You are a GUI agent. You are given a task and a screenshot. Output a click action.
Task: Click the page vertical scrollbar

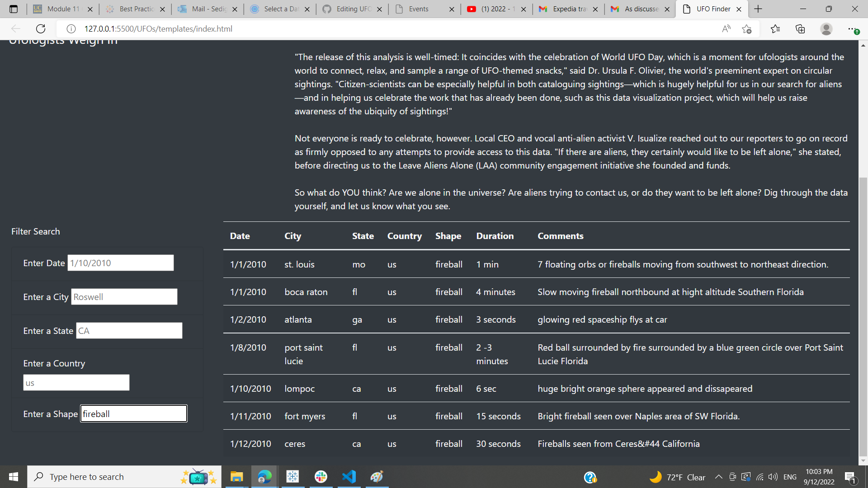click(x=863, y=316)
